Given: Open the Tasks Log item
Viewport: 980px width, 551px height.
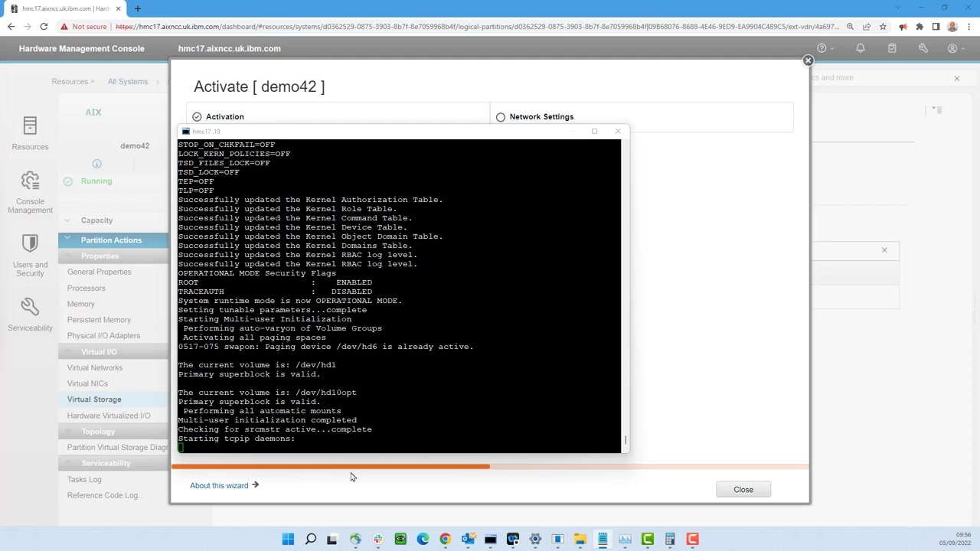Looking at the screenshot, I should tap(84, 479).
